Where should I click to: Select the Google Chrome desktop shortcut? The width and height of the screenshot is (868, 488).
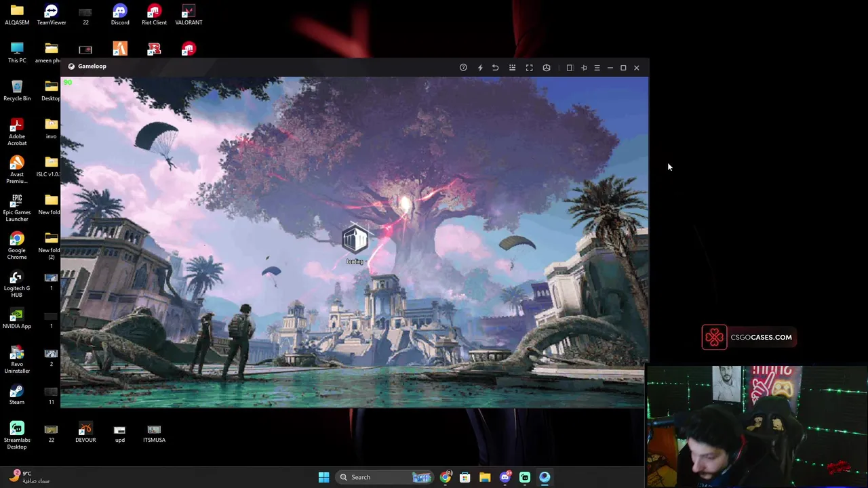17,245
